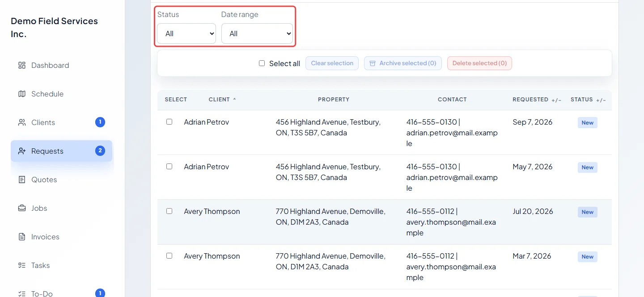This screenshot has width=644, height=297.
Task: Click the Invoices file icon
Action: [x=21, y=237]
